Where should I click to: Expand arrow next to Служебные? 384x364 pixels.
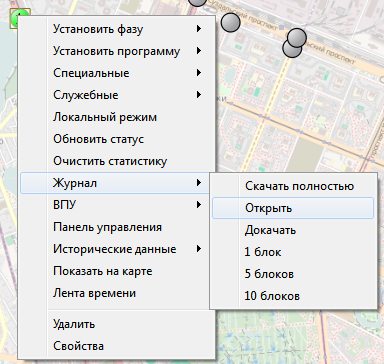pyautogui.click(x=199, y=95)
